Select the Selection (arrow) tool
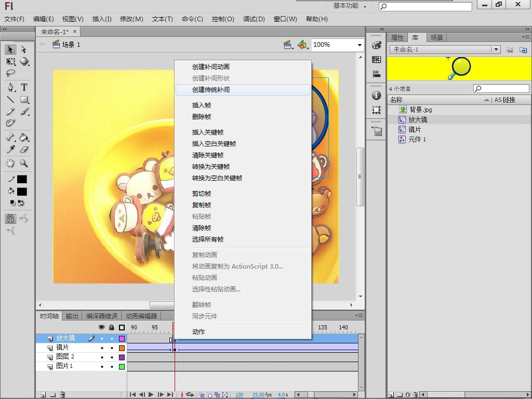 pos(10,49)
